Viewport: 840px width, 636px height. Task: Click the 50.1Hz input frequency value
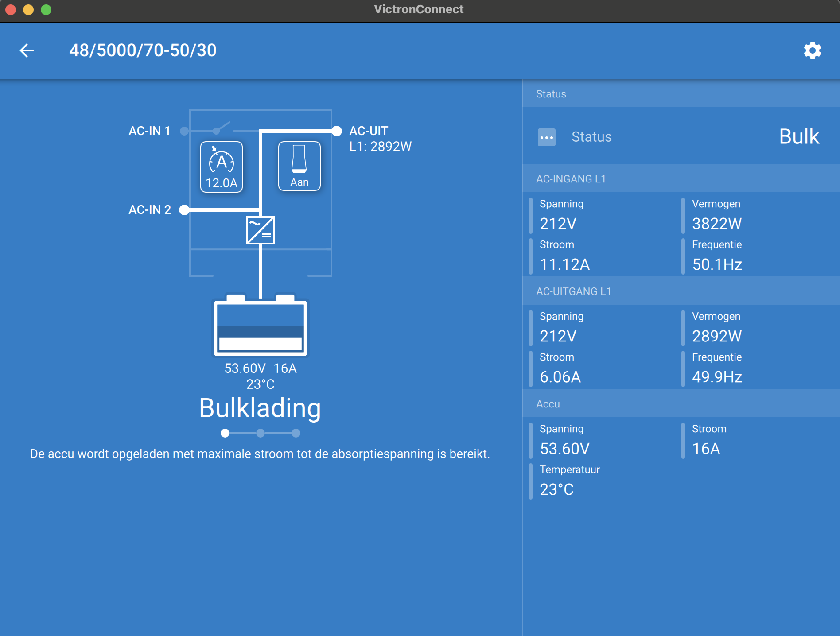point(717,264)
